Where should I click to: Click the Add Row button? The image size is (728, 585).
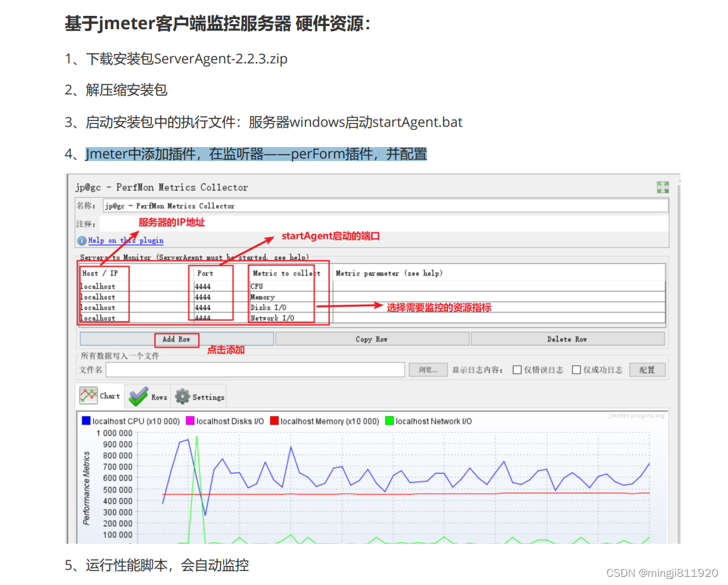[176, 339]
